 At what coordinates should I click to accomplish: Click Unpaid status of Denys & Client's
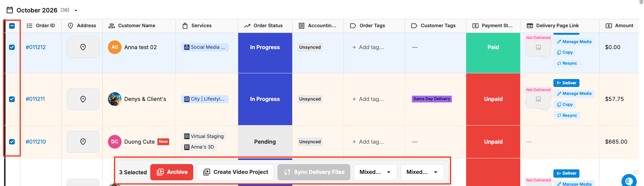coord(493,99)
